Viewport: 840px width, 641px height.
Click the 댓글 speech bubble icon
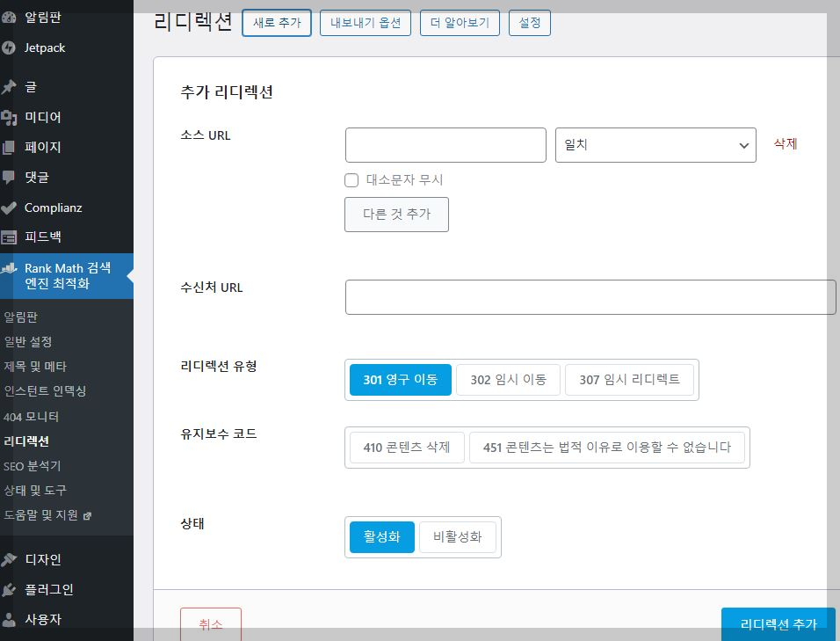tap(8, 178)
